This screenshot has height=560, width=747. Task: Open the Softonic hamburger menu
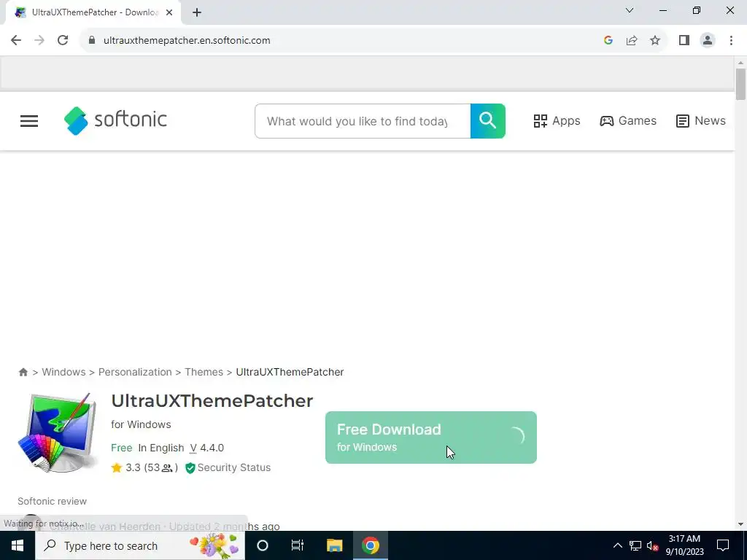(29, 121)
